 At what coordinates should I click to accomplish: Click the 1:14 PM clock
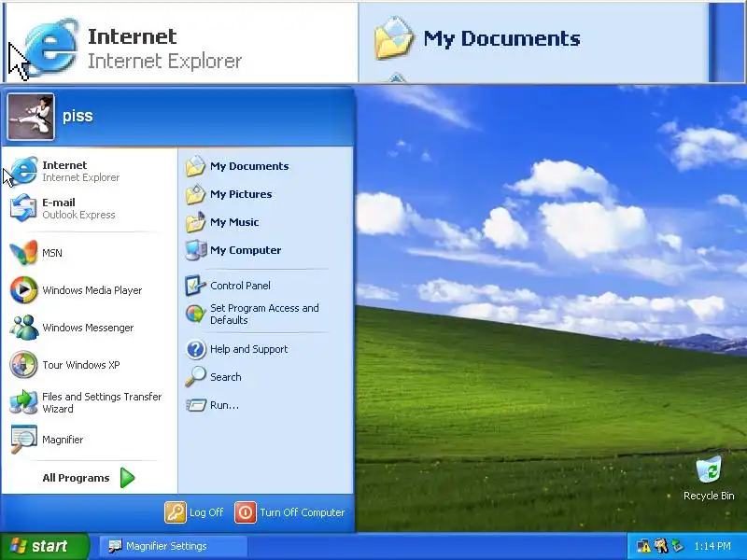coord(712,546)
